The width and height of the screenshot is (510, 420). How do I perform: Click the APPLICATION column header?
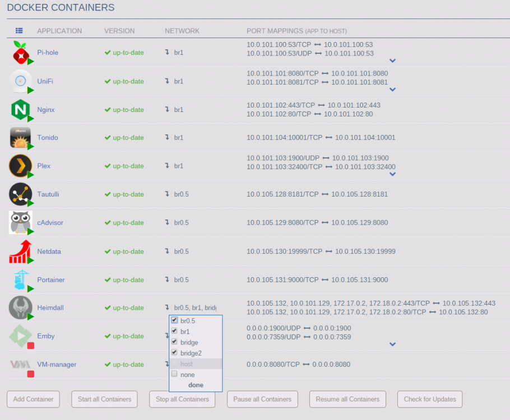coord(59,31)
